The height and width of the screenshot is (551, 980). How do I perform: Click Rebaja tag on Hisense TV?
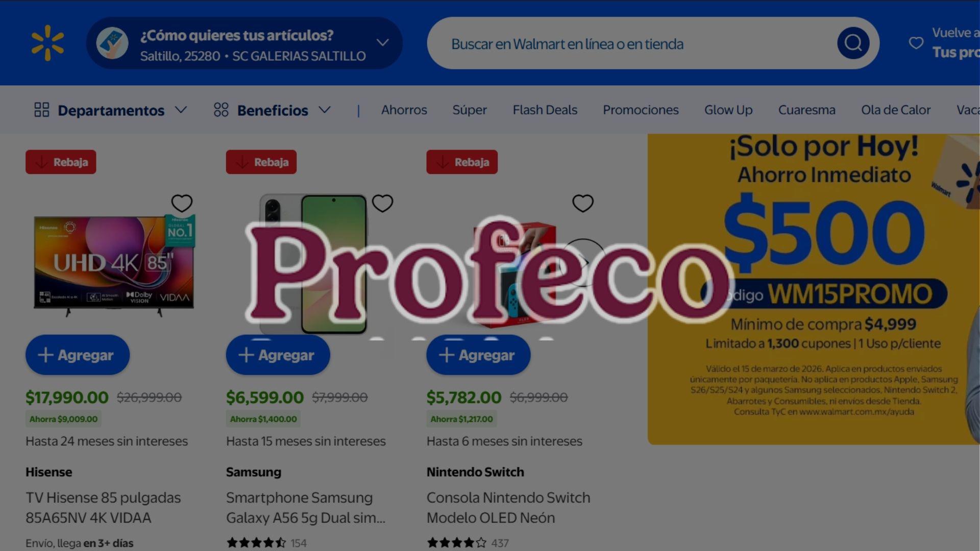click(61, 162)
